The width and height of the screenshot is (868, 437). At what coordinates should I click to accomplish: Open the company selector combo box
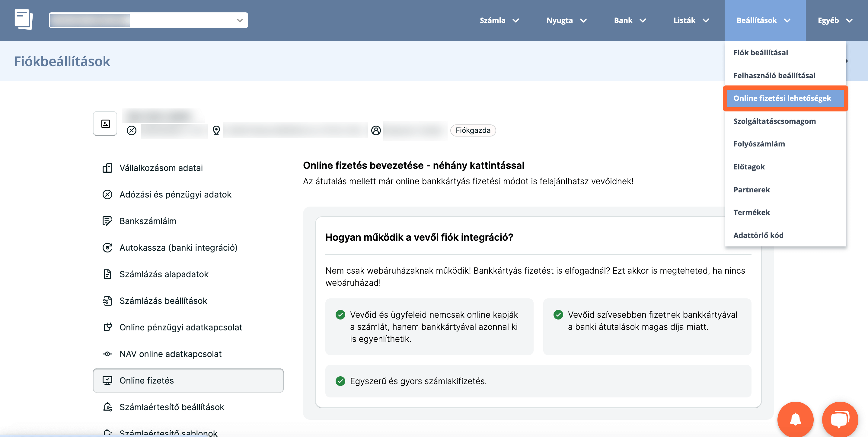point(148,20)
